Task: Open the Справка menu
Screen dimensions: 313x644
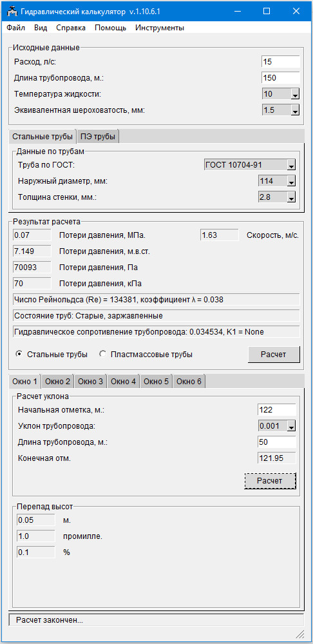Action: tap(71, 28)
